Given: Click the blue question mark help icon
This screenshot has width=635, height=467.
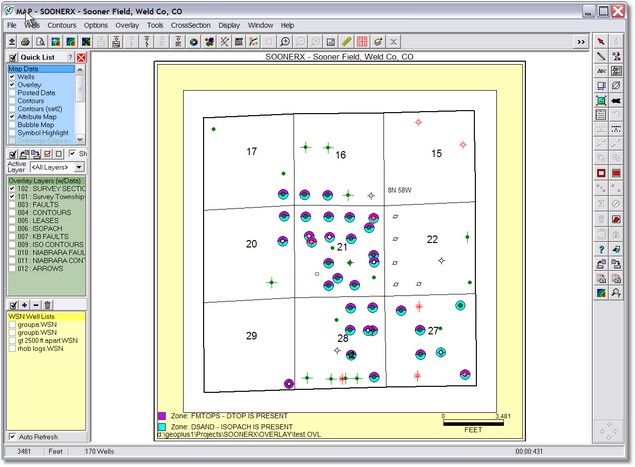Looking at the screenshot, I should pos(601,248).
